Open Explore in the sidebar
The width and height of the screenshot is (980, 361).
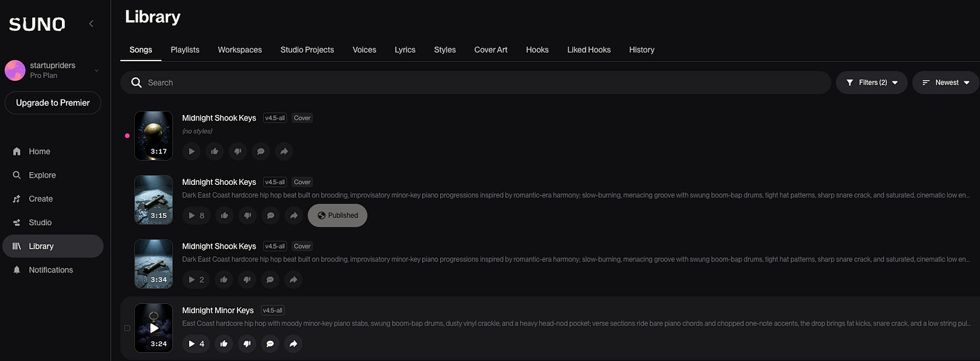(x=53, y=175)
